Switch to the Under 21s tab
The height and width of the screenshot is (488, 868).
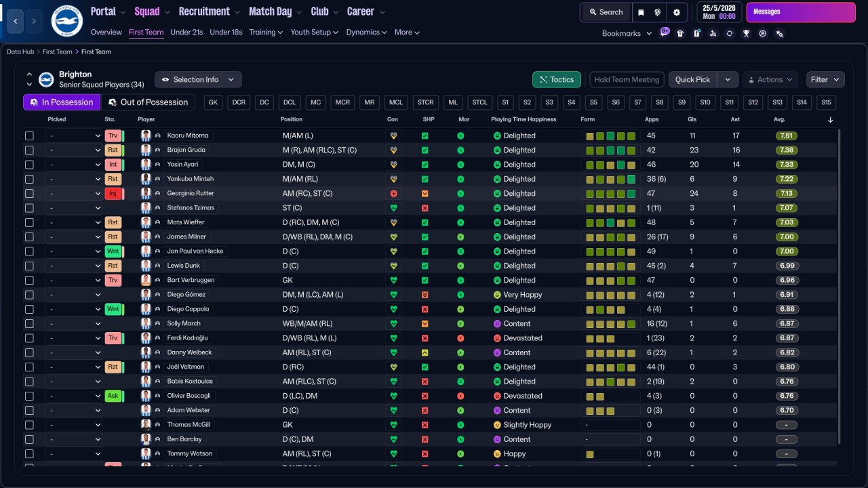pos(186,32)
